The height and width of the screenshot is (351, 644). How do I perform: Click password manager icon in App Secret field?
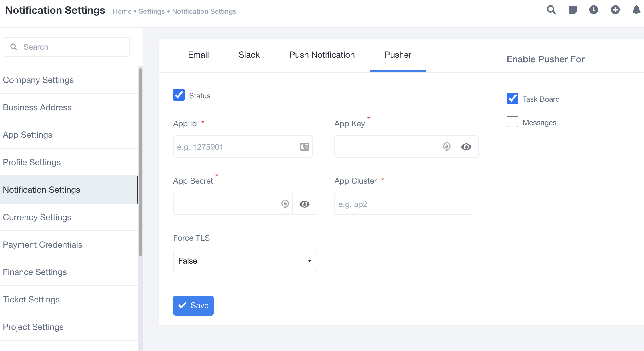(x=285, y=204)
